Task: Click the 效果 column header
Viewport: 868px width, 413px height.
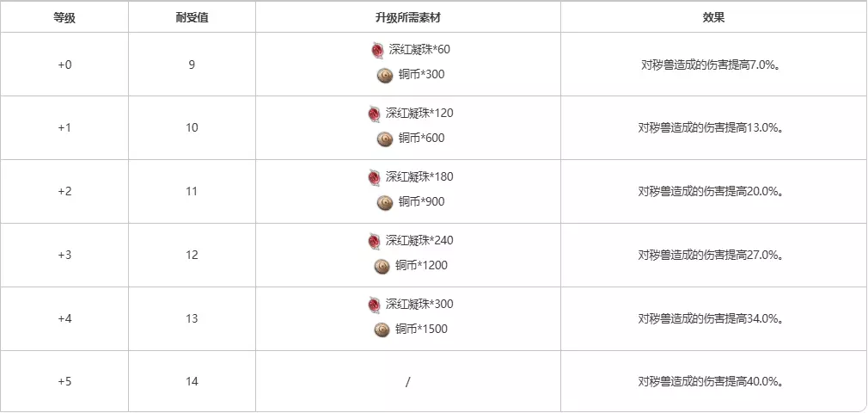Action: click(713, 17)
